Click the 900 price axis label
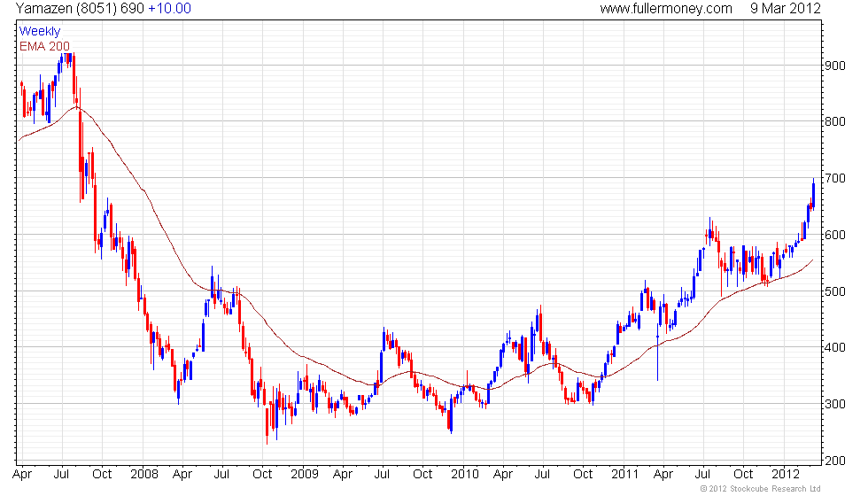 (834, 66)
